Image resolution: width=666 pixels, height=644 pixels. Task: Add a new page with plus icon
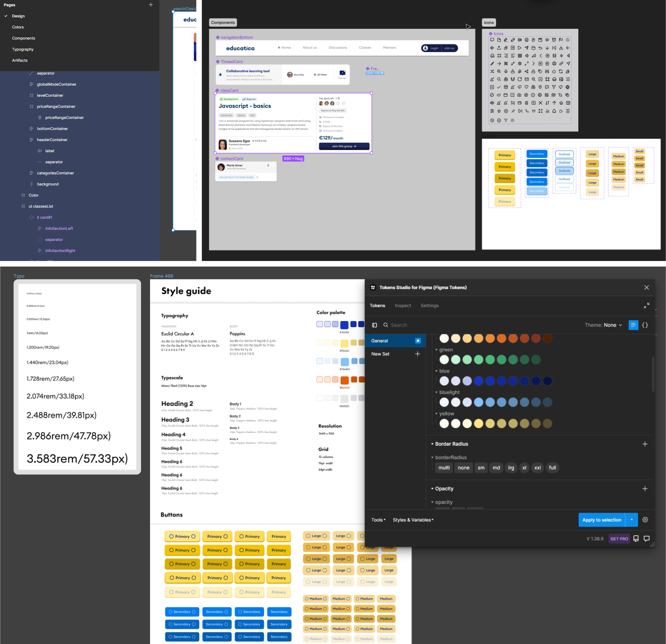(151, 5)
